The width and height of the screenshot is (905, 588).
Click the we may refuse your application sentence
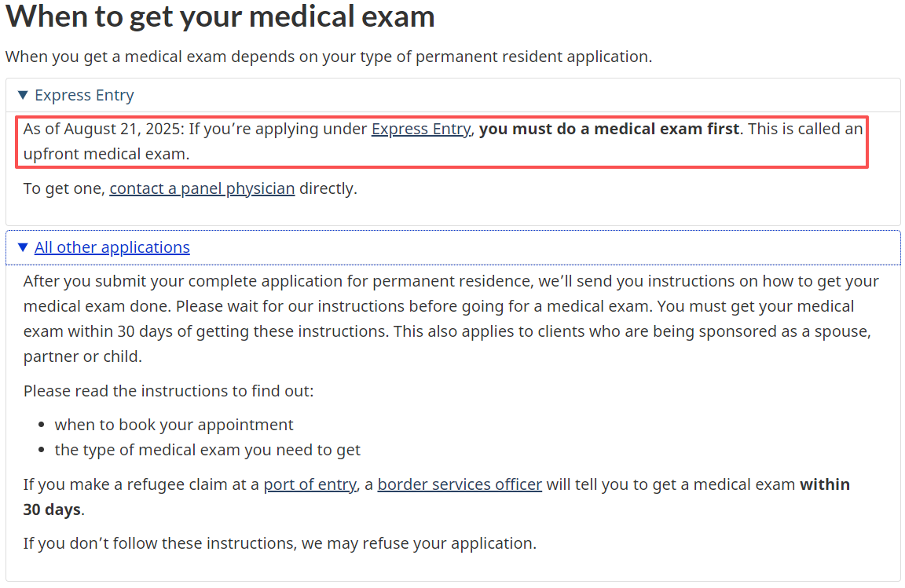click(x=280, y=543)
